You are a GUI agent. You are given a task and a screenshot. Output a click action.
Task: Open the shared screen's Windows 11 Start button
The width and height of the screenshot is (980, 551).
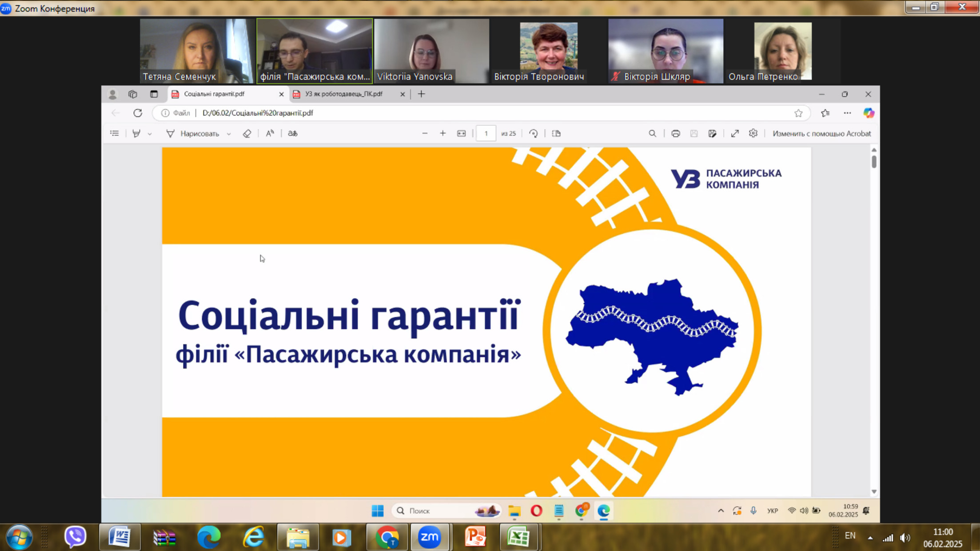pos(378,511)
